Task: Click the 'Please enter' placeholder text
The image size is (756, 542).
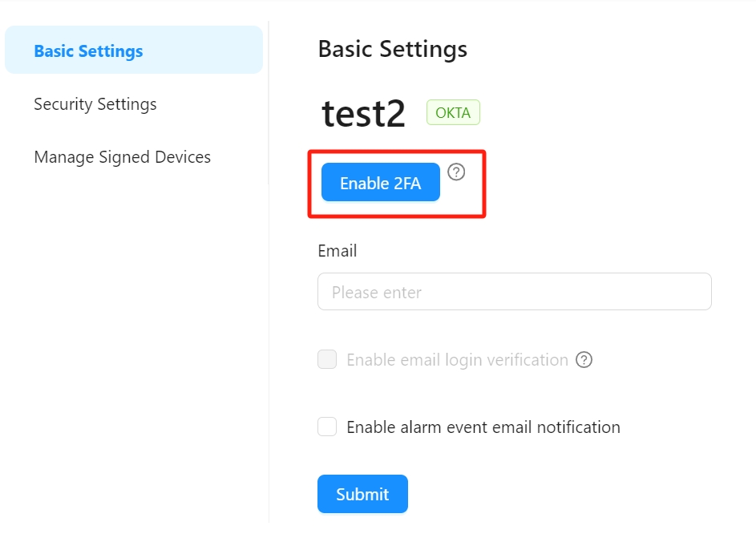Action: point(377,293)
